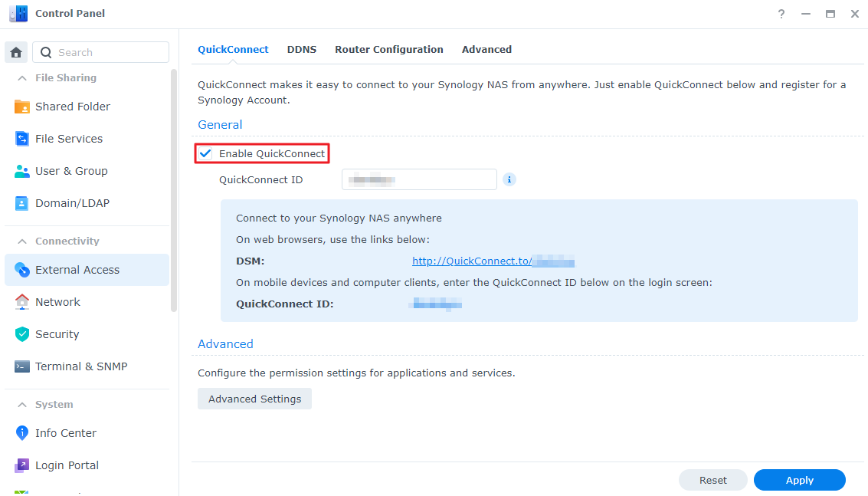Viewport: 868px width, 496px height.
Task: Open Security settings
Action: pos(57,333)
